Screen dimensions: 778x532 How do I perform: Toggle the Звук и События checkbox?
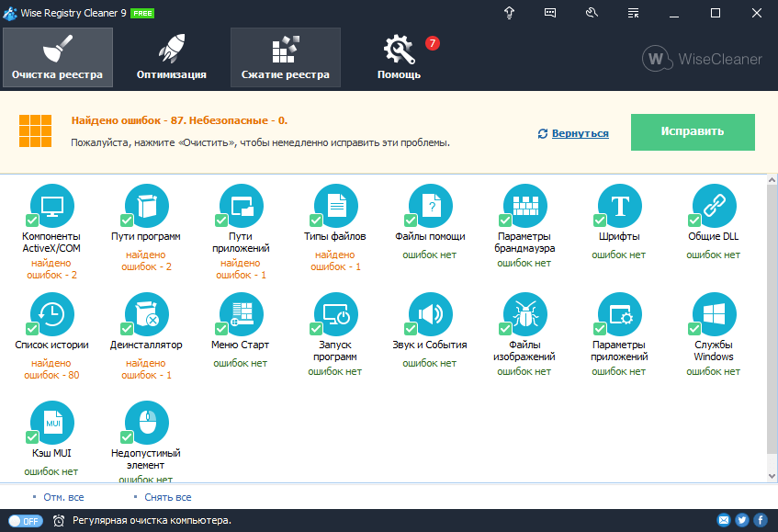(x=411, y=329)
